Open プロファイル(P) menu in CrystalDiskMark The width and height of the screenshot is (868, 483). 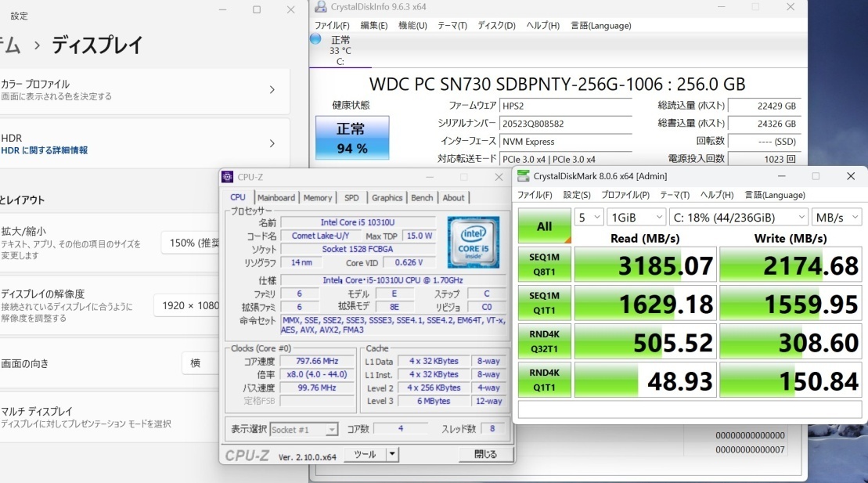point(625,195)
